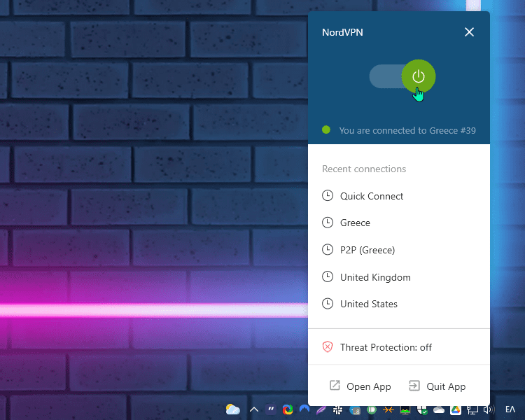The height and width of the screenshot is (420, 525).
Task: Click the Quit App exit arrow icon
Action: (x=414, y=386)
